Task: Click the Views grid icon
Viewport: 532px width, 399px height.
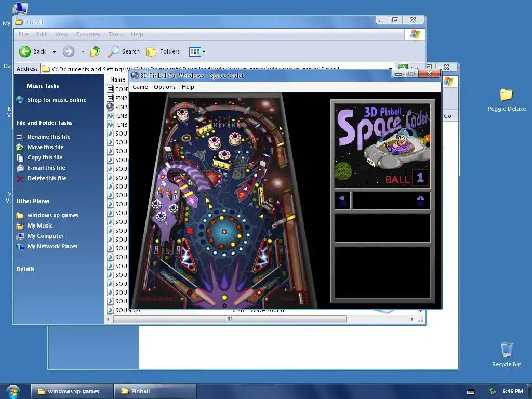Action: point(195,51)
